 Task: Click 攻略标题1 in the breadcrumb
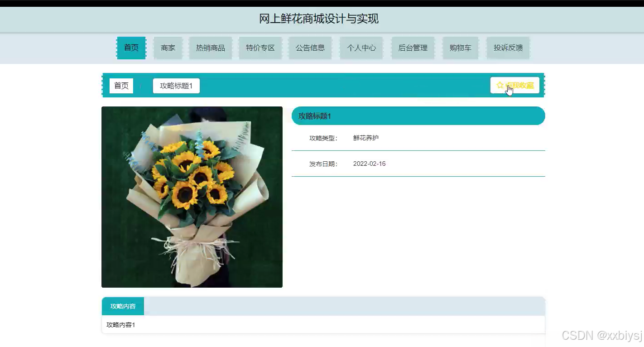click(176, 85)
